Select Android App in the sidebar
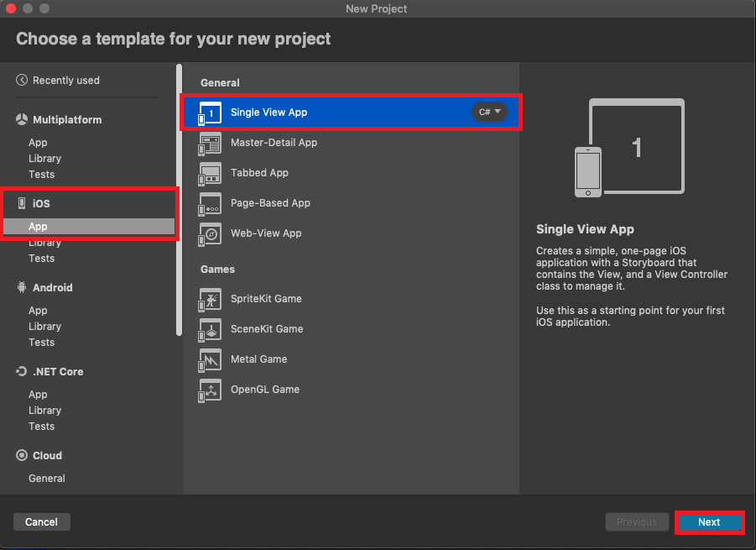756x550 pixels. 38,311
